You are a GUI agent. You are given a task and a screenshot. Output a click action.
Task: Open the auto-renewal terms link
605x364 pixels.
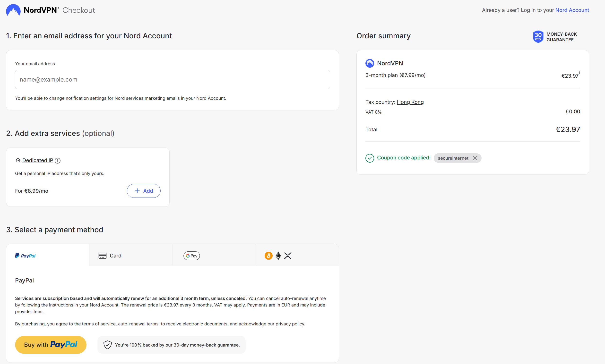point(138,324)
